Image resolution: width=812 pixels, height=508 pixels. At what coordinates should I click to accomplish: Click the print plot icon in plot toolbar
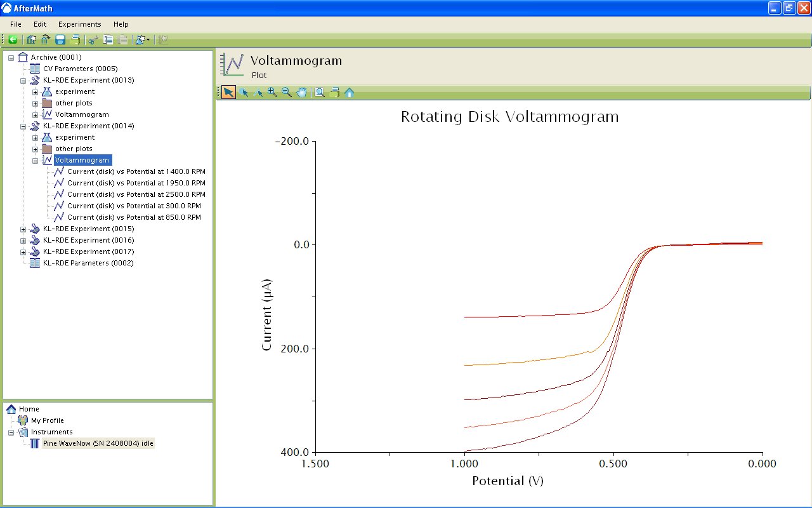pos(334,92)
